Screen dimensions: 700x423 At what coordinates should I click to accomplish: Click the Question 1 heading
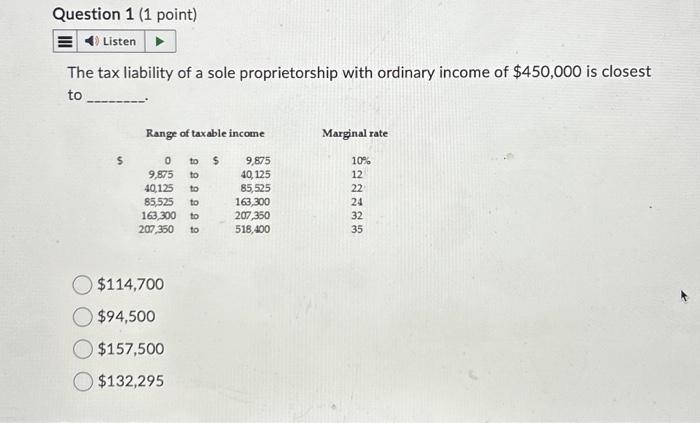tap(125, 14)
